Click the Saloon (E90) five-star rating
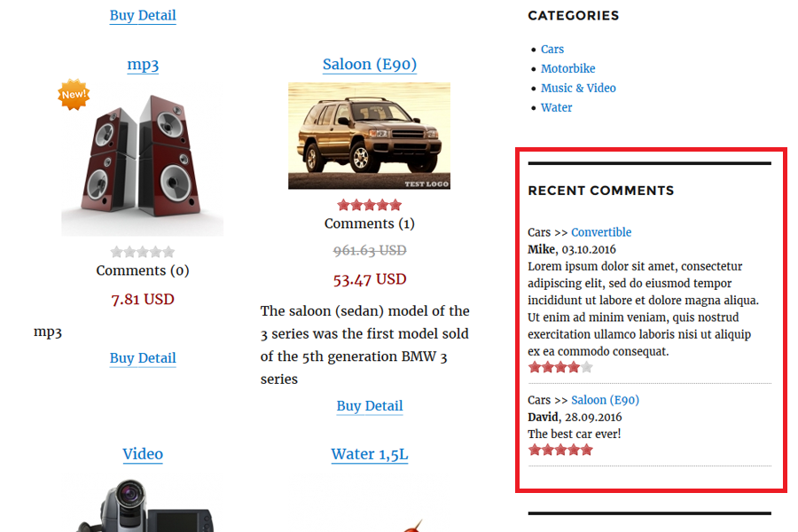This screenshot has height=532, width=798. [x=370, y=205]
